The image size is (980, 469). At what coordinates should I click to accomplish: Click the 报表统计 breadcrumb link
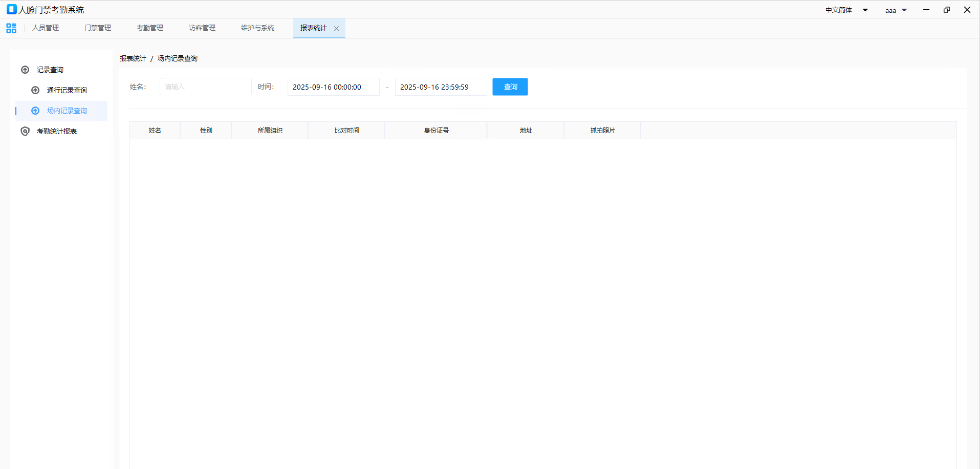click(133, 58)
